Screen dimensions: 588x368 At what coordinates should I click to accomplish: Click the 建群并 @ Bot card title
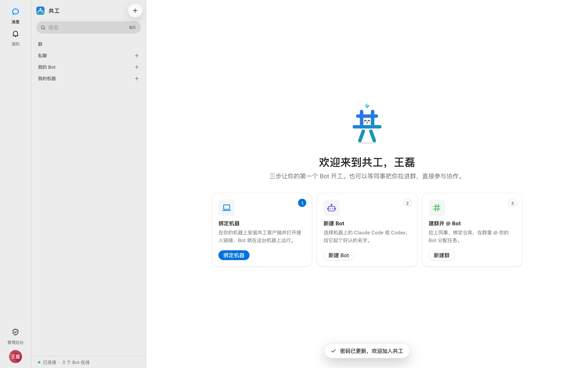tap(445, 223)
